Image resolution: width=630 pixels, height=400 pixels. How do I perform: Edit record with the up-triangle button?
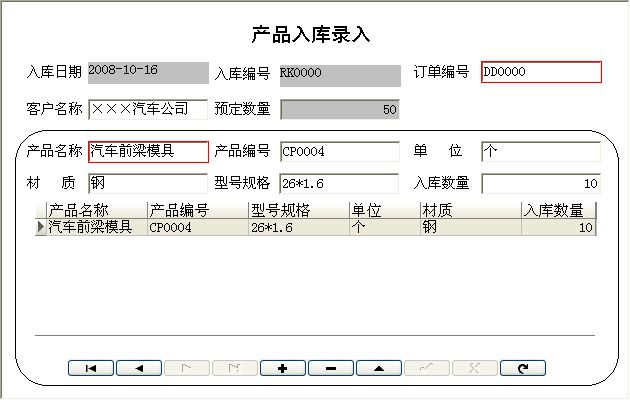pyautogui.click(x=379, y=368)
